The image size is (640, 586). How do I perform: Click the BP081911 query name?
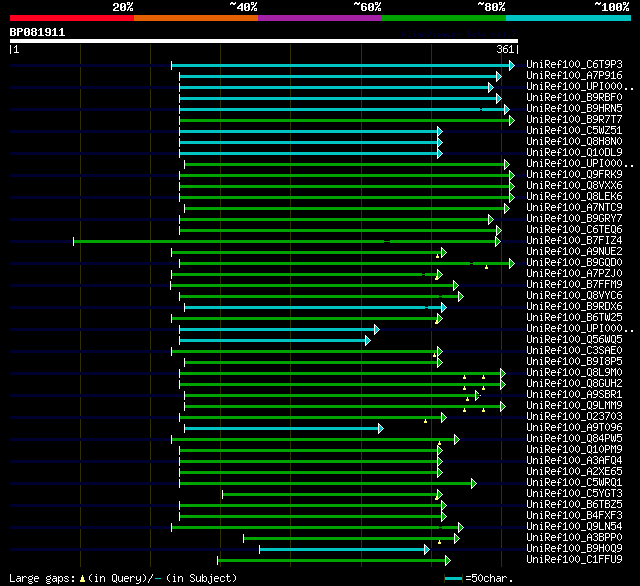(37, 33)
